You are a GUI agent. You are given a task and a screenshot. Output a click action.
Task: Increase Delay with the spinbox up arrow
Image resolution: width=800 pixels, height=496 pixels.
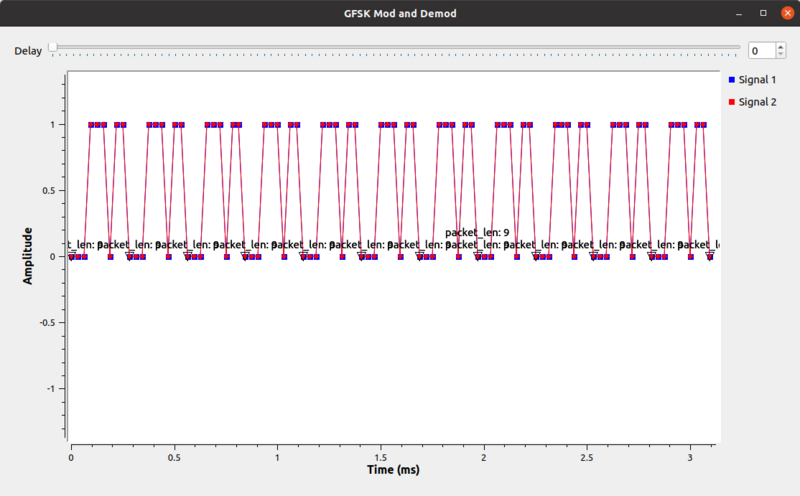pos(781,47)
